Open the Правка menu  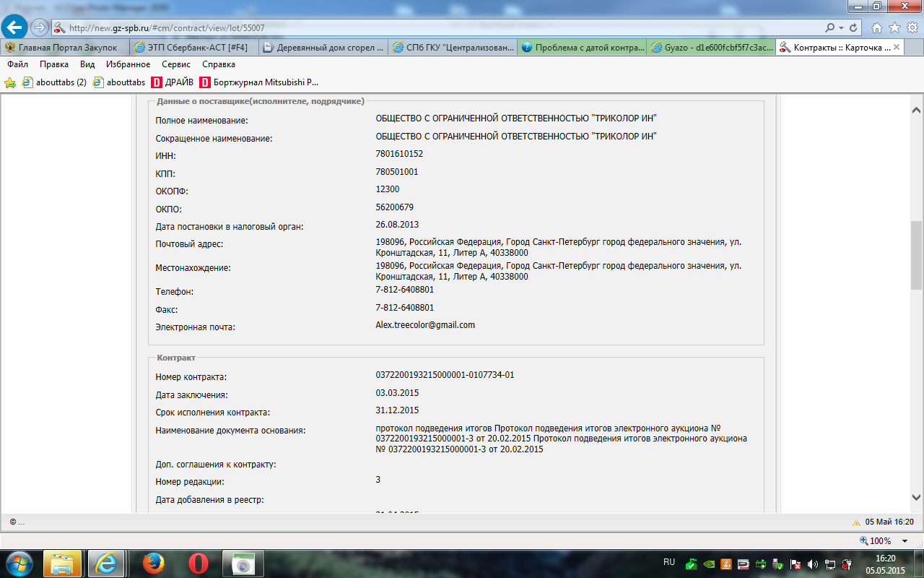(54, 64)
